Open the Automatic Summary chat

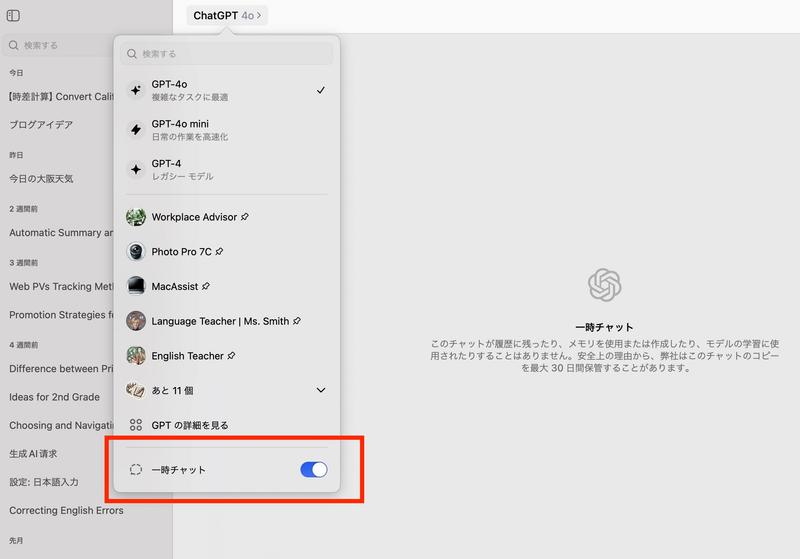(x=61, y=233)
